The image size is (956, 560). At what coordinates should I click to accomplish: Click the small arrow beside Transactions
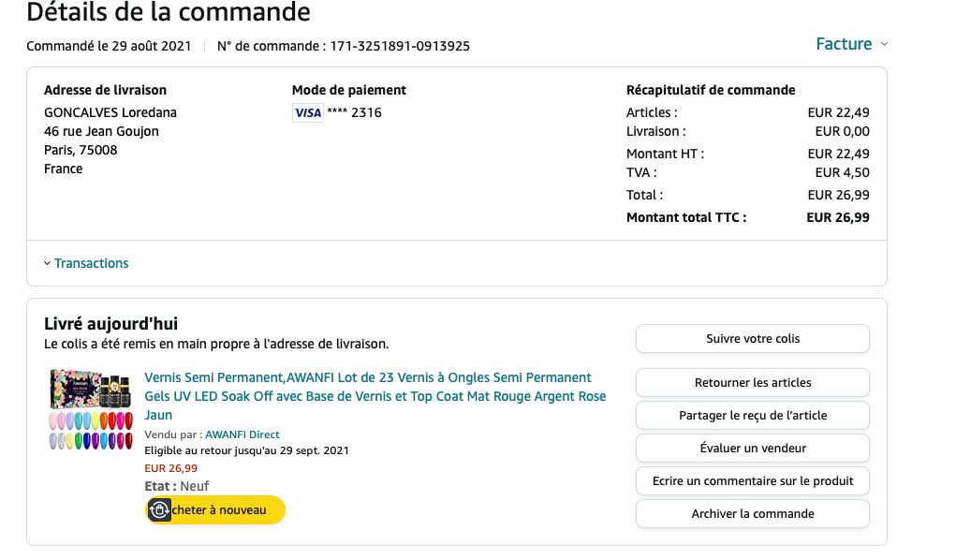(48, 263)
